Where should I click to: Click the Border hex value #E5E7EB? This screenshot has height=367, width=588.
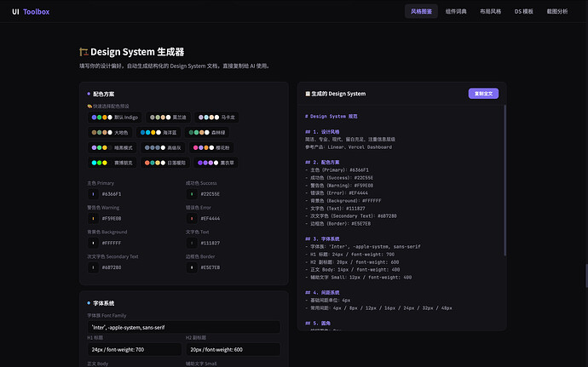[x=210, y=267]
